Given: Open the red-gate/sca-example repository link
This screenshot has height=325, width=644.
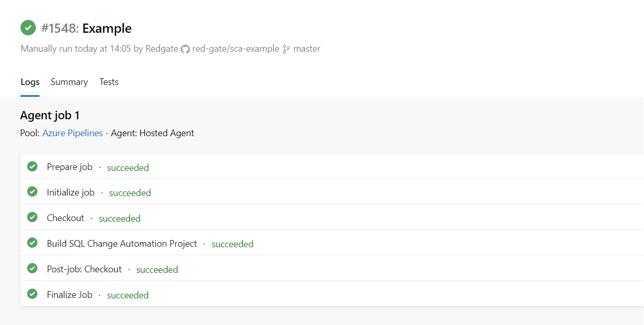Looking at the screenshot, I should click(236, 49).
